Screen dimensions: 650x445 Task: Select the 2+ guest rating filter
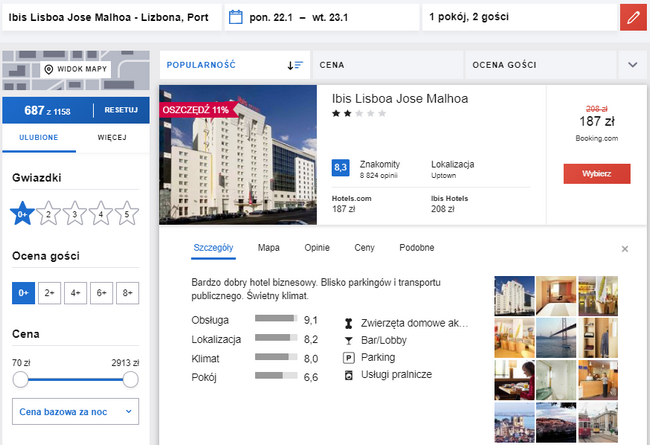(49, 293)
